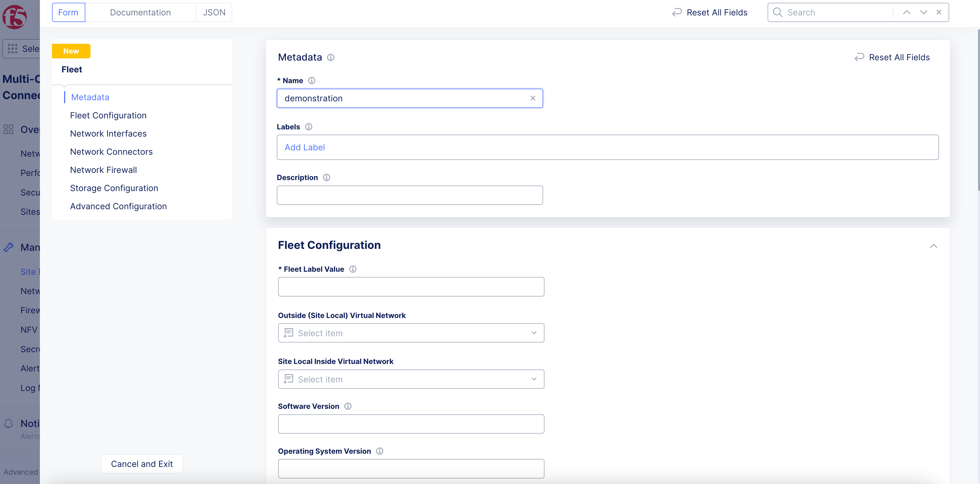Screen dimensions: 980x484
Task: Click the Notifications bell icon in the sidebar
Action: [x=9, y=423]
